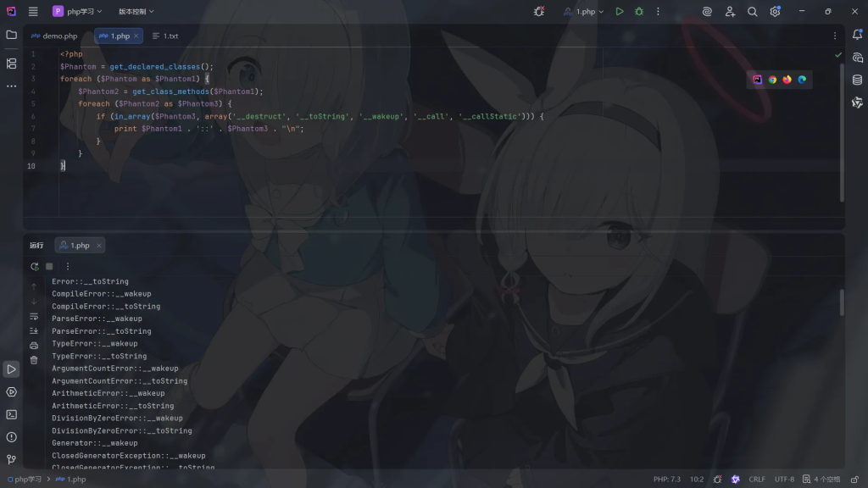Click PHP: 7.3 language level in status bar
This screenshot has height=488, width=868.
666,480
